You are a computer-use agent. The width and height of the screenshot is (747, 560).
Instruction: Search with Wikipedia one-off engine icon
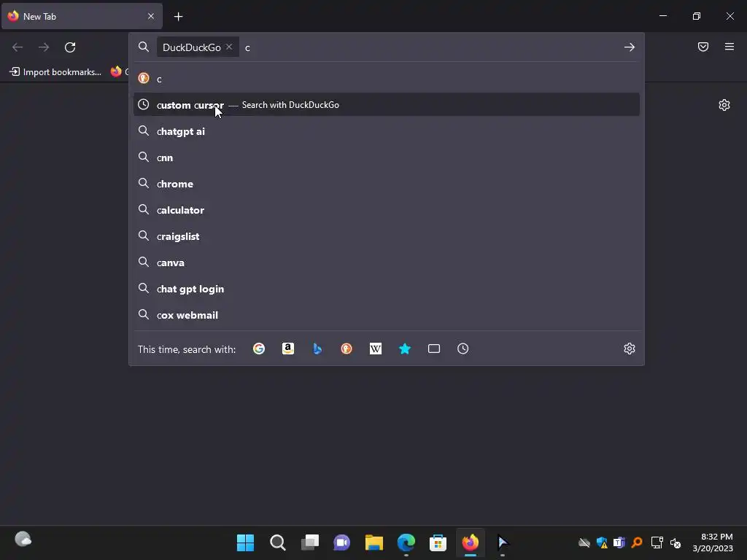(376, 349)
